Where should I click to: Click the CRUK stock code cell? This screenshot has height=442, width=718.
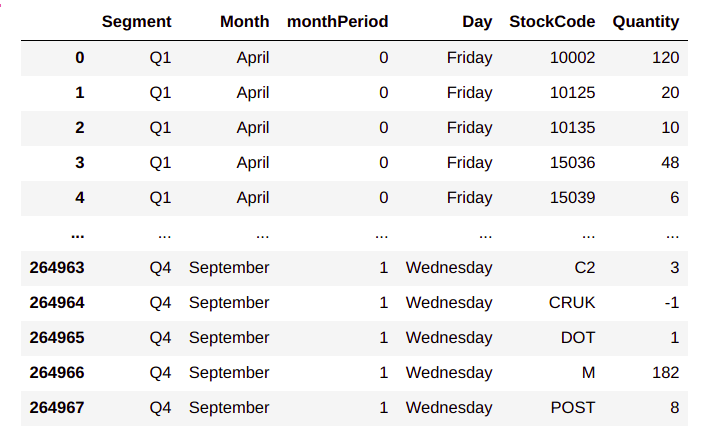572,302
